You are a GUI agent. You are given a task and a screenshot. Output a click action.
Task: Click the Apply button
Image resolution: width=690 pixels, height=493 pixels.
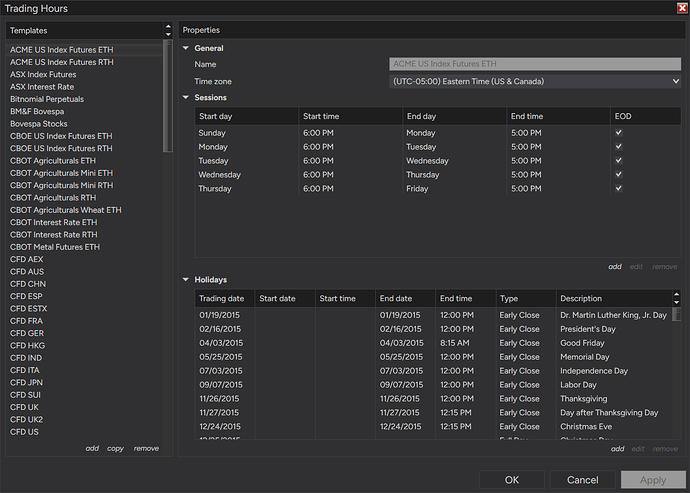point(653,480)
